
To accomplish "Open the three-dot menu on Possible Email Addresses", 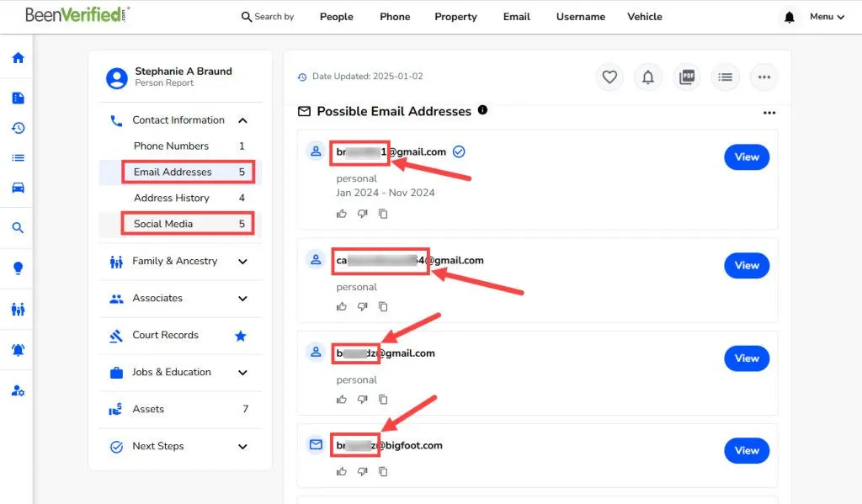I will click(x=769, y=112).
